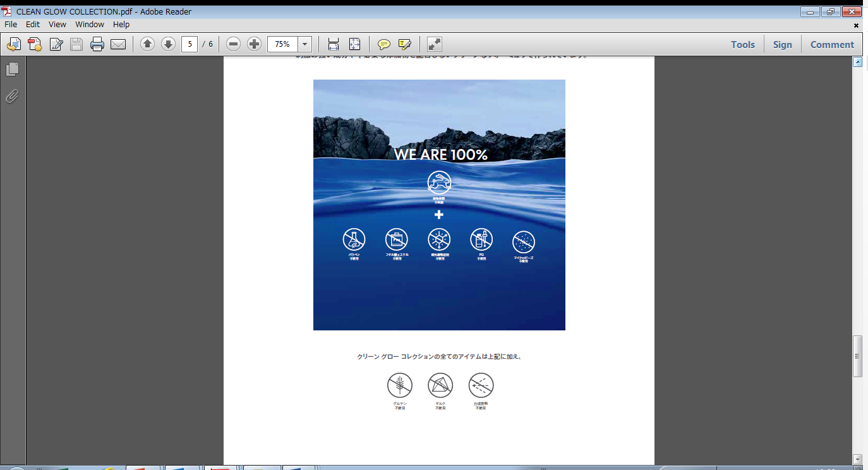Click the crossed-out flask paraben icon
The image size is (868, 470).
point(354,239)
